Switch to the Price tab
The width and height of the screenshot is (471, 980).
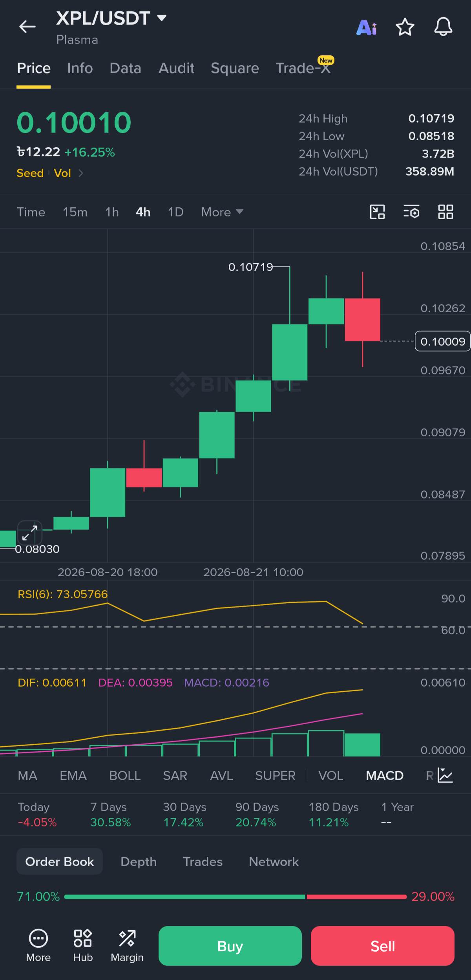click(34, 68)
